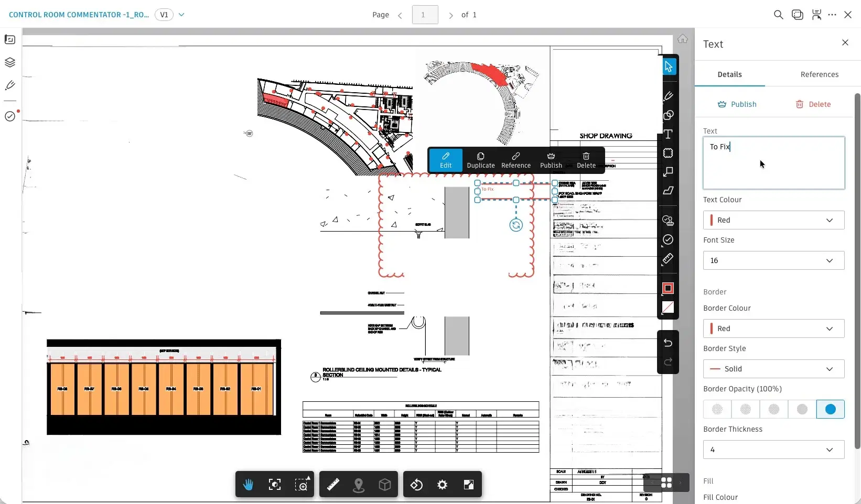
Task: Open the Font Size dropdown
Action: 774,260
